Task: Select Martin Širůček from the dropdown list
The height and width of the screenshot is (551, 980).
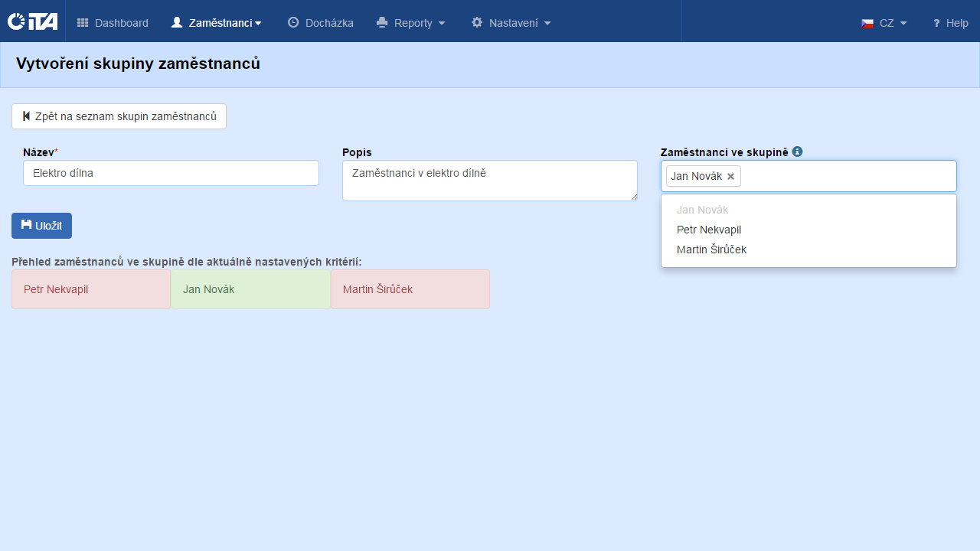Action: (x=711, y=249)
